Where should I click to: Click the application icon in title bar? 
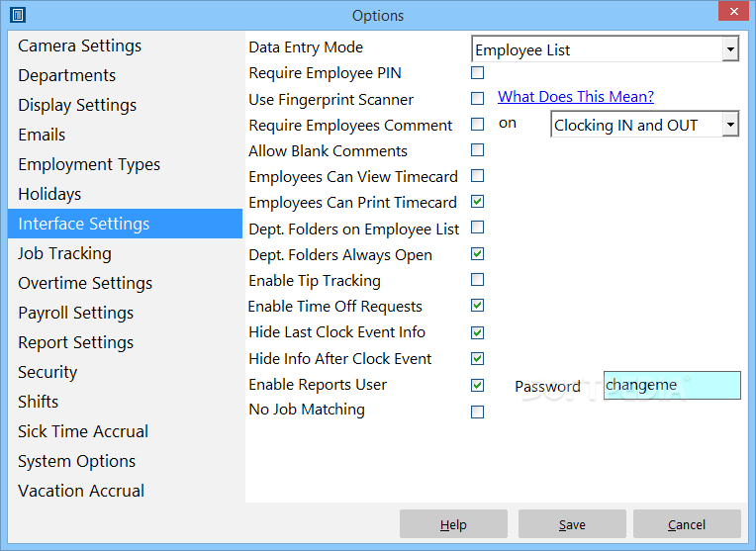click(x=18, y=15)
